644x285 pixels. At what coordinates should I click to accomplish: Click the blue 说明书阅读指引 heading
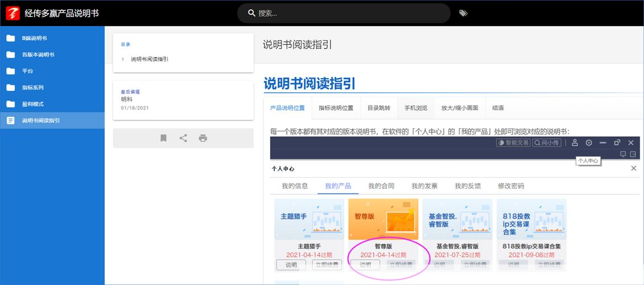(x=309, y=83)
